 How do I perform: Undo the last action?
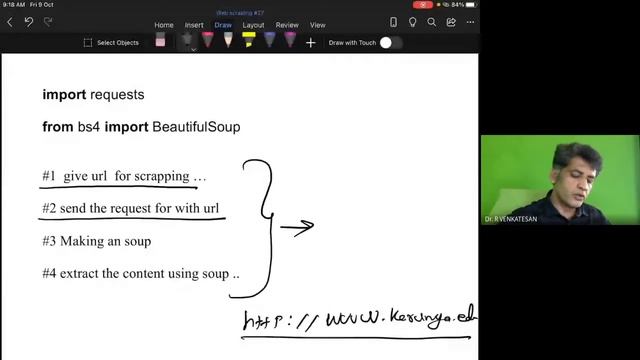click(29, 22)
